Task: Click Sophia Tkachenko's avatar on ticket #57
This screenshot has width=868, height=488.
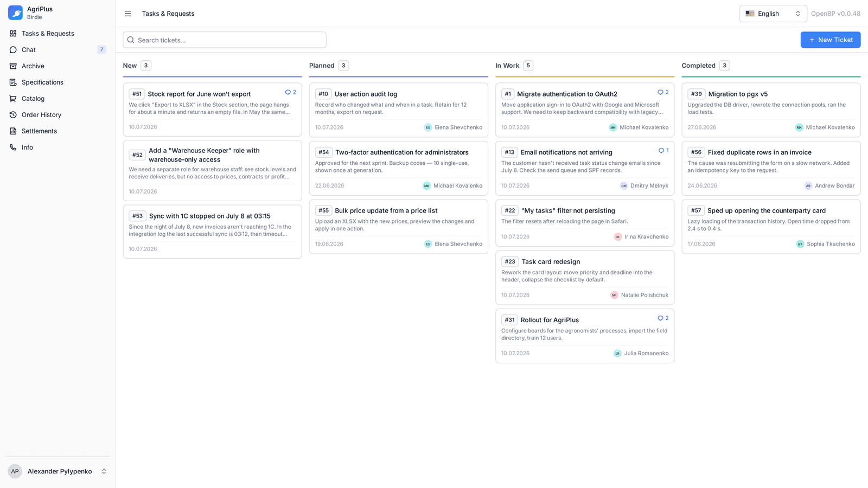Action: [x=800, y=244]
